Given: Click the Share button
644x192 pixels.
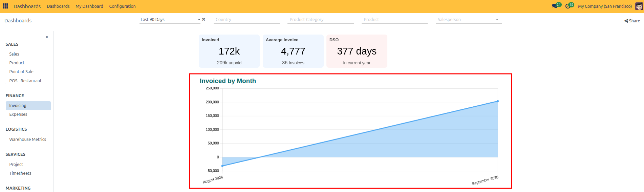Looking at the screenshot, I should coord(632,21).
